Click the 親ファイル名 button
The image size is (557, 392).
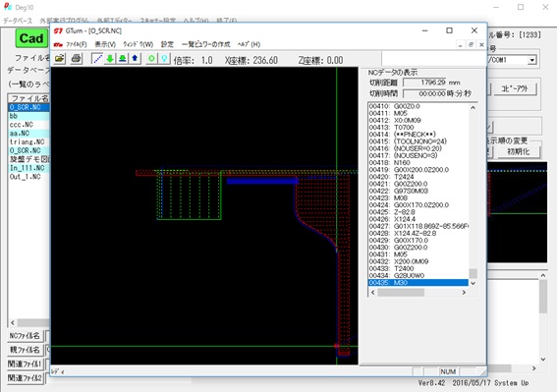25,350
